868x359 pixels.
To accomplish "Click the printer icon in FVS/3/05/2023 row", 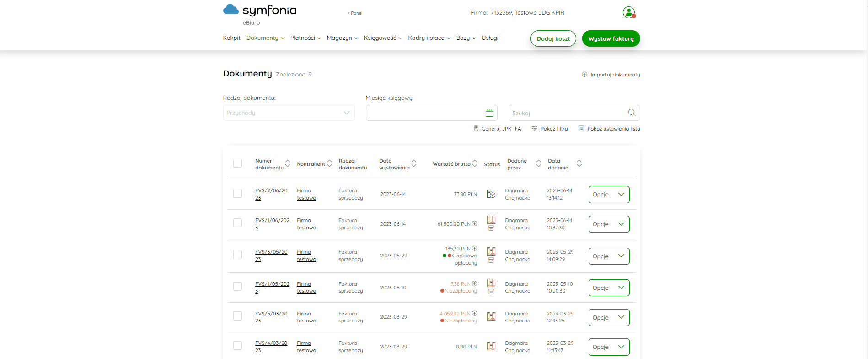I will [x=491, y=260].
